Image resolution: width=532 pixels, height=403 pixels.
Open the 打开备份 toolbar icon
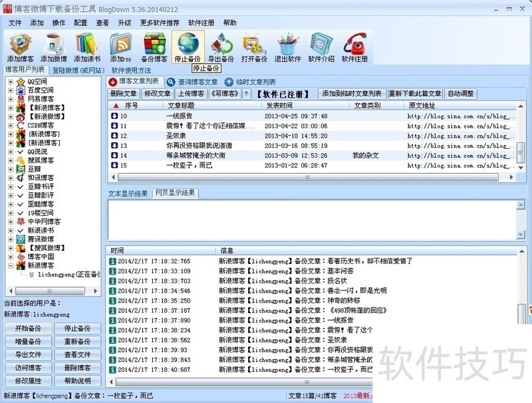[254, 47]
